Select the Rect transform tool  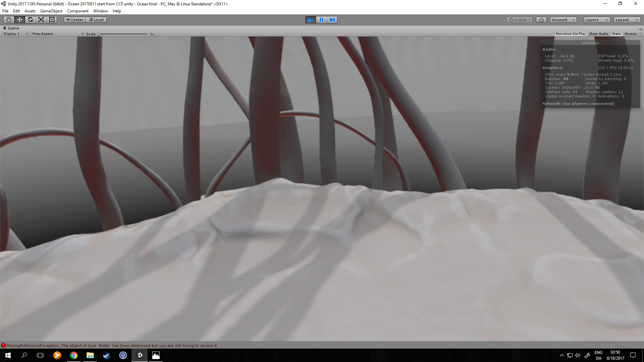click(x=52, y=19)
